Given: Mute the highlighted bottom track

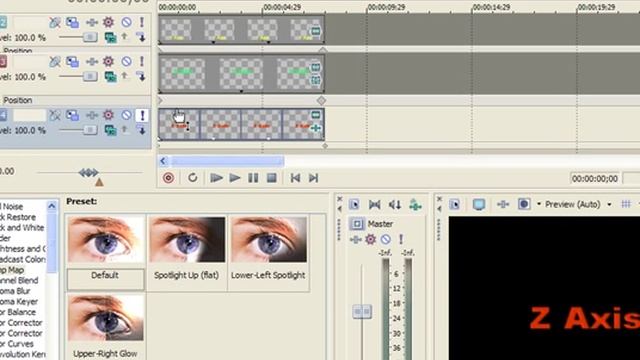Looking at the screenshot, I should tap(126, 115).
